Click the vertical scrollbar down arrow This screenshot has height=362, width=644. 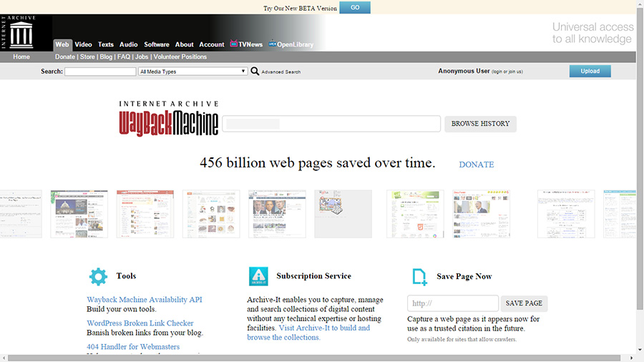click(640, 350)
